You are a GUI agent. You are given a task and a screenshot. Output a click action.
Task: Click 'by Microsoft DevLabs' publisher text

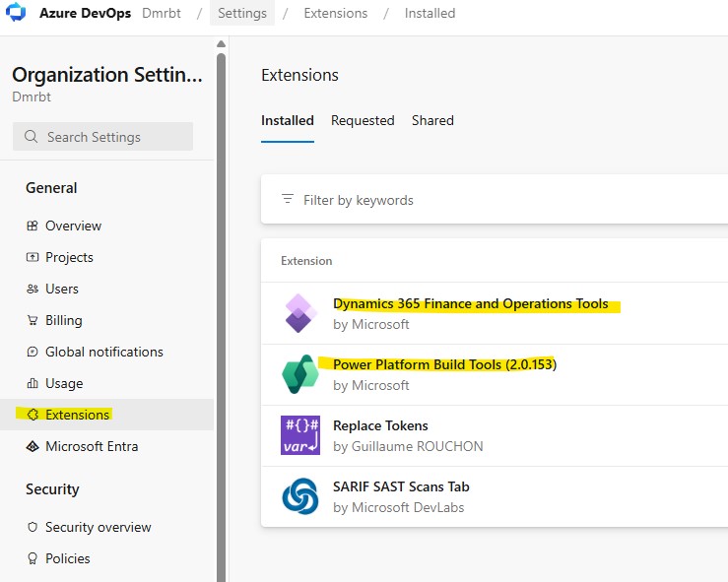coord(398,507)
